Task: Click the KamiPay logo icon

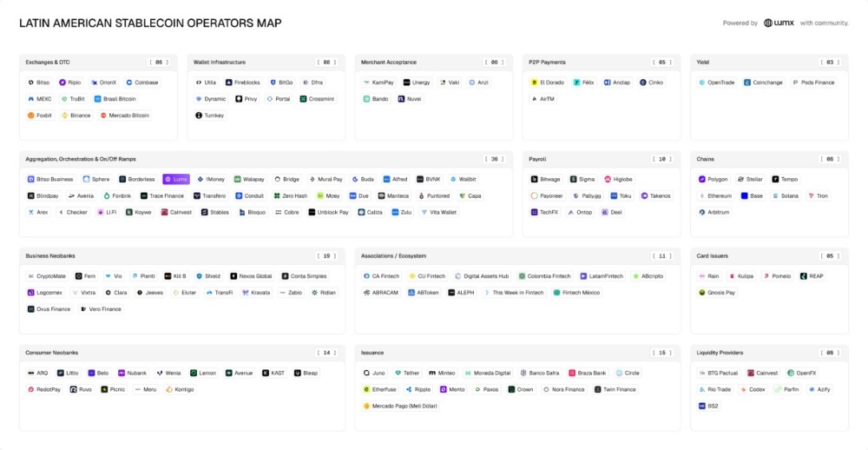Action: tap(366, 83)
